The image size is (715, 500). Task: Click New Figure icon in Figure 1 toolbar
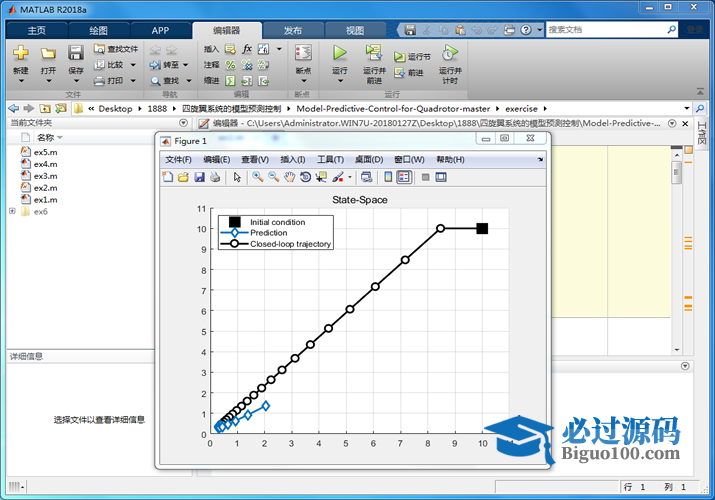tap(168, 177)
